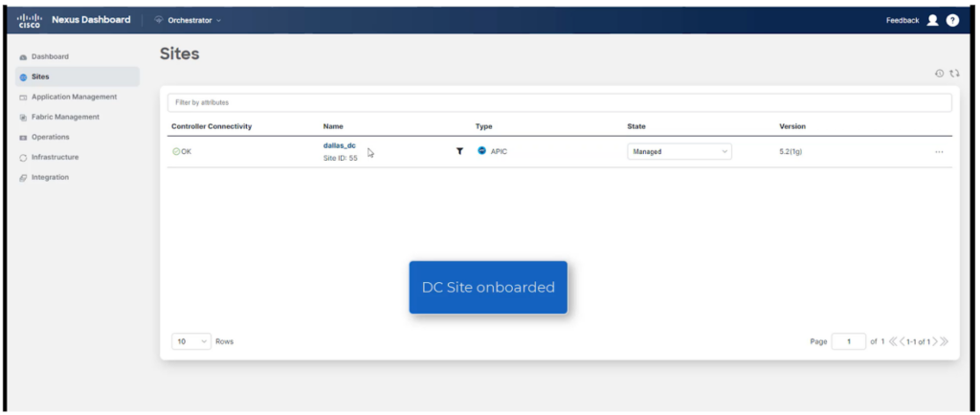980x415 pixels.
Task: Click Nexus Dashboard title
Action: coord(91,20)
